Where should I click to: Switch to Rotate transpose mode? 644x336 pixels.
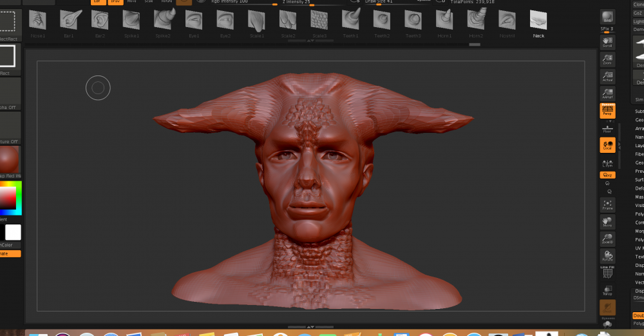tap(166, 2)
